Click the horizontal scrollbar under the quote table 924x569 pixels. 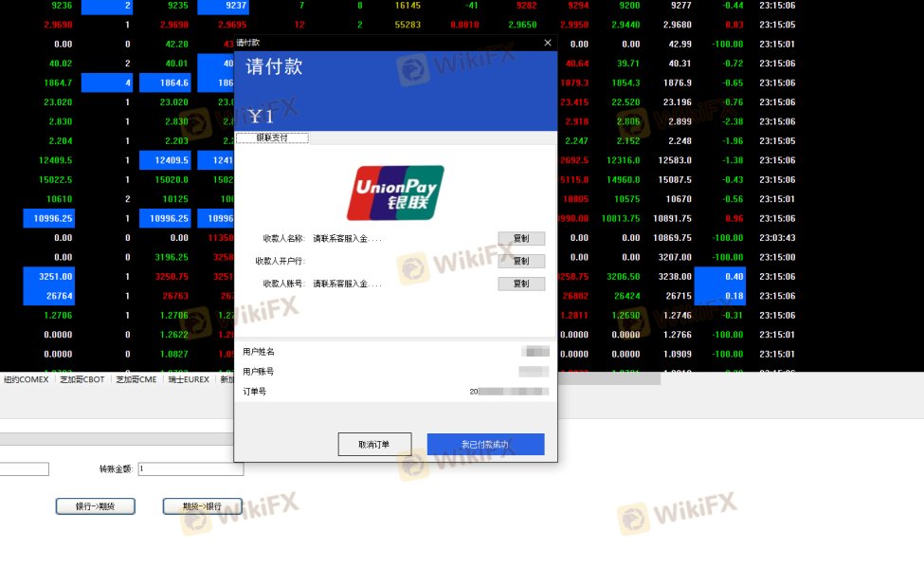click(x=608, y=378)
